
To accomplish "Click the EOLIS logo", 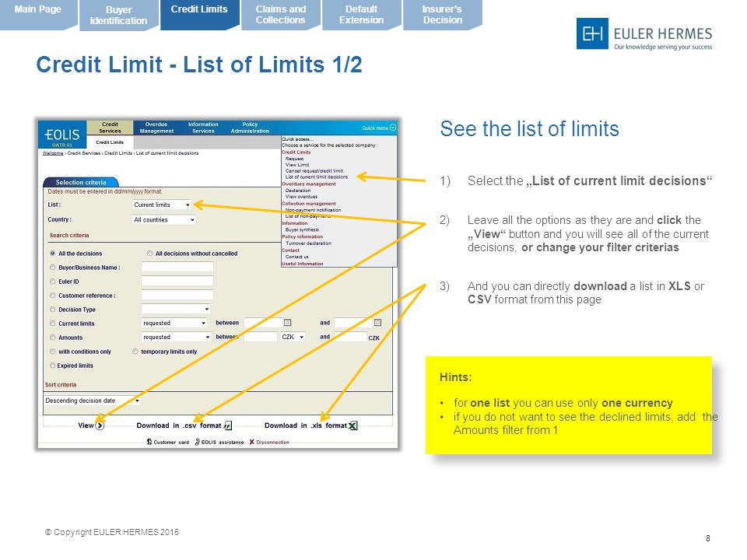I will pyautogui.click(x=62, y=135).
